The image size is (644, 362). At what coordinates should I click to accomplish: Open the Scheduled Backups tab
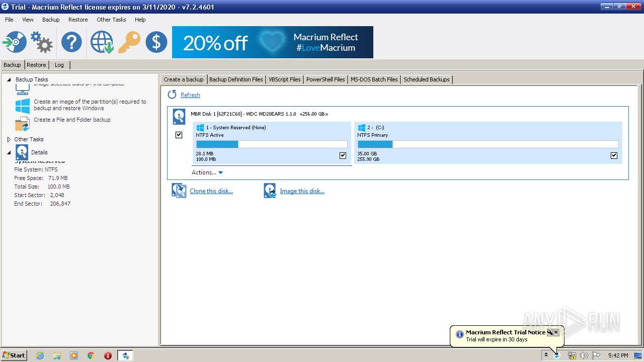click(427, 79)
